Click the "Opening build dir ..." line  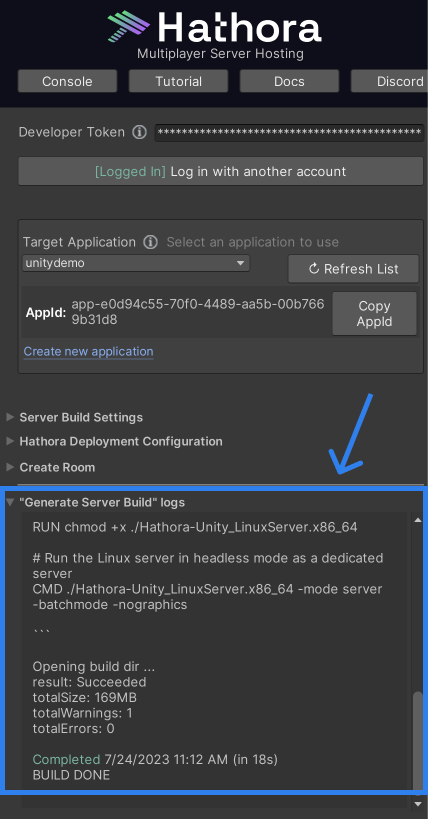(94, 666)
